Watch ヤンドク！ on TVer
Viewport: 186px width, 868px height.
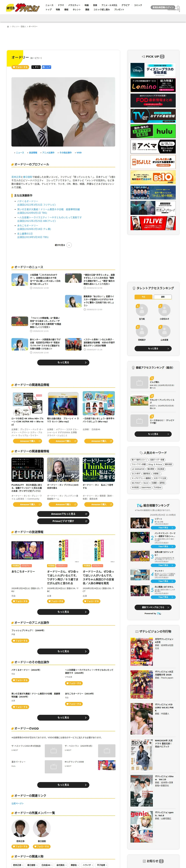coord(163,581)
